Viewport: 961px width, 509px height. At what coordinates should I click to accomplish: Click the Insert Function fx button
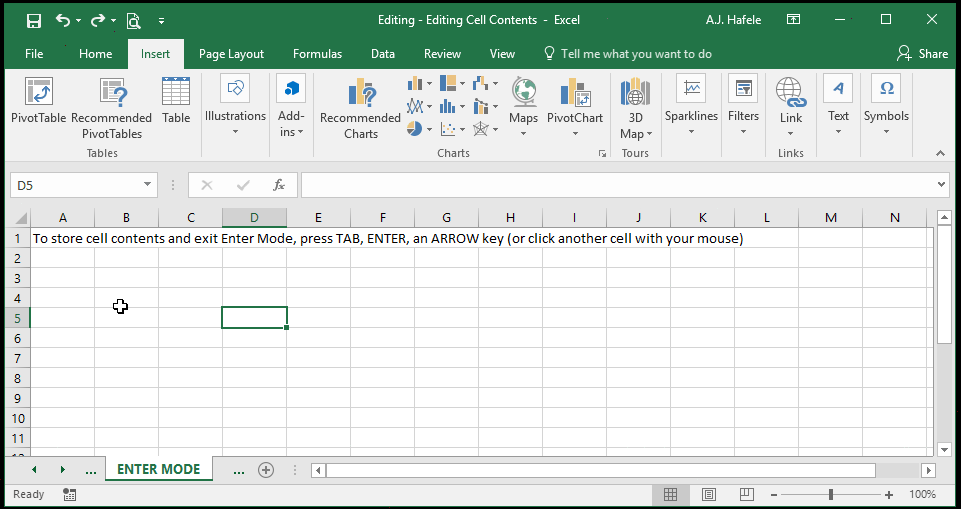click(x=279, y=185)
